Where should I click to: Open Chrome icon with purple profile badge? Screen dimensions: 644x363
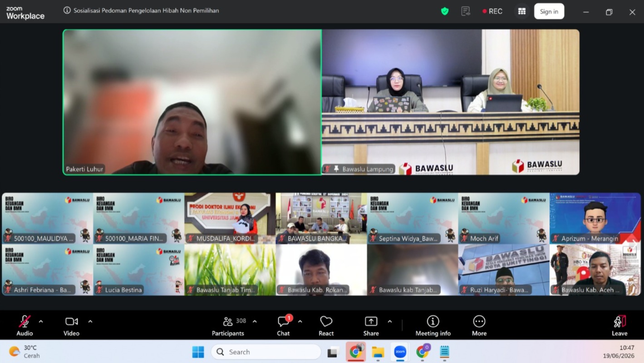pos(423,352)
